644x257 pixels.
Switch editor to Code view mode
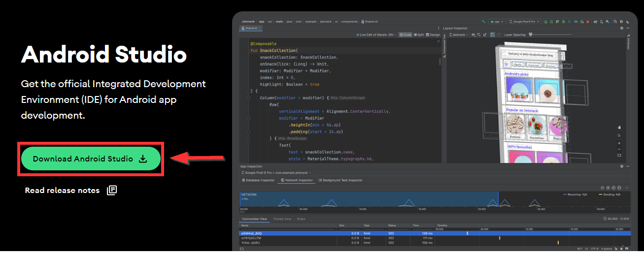coord(406,35)
